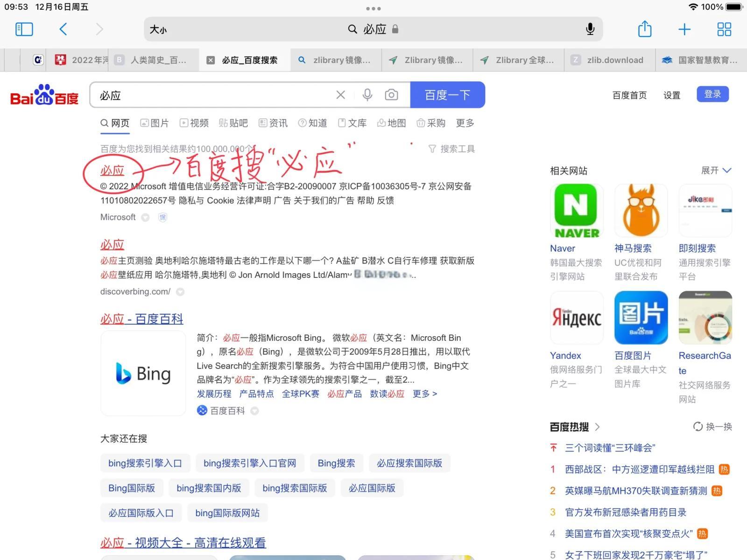Open the 全球PK赛 sublink
The width and height of the screenshot is (747, 560).
pyautogui.click(x=301, y=394)
